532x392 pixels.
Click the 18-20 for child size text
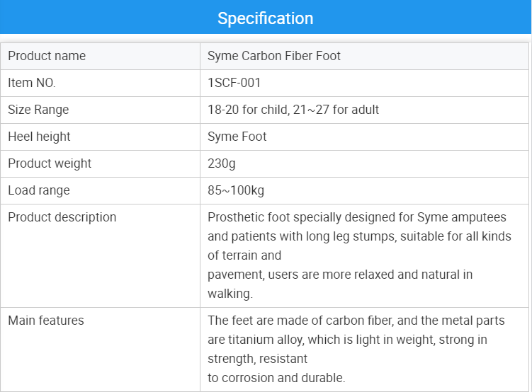coord(249,110)
